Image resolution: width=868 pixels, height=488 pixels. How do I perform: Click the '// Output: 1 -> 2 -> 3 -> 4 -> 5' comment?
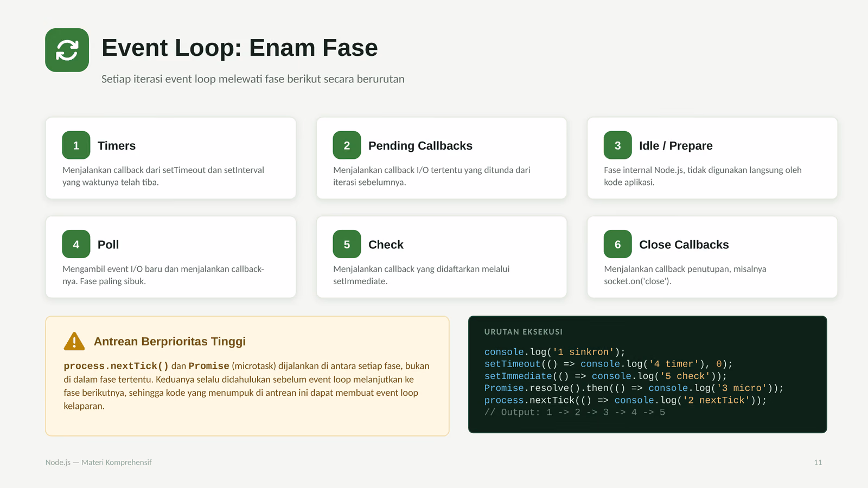click(x=575, y=412)
